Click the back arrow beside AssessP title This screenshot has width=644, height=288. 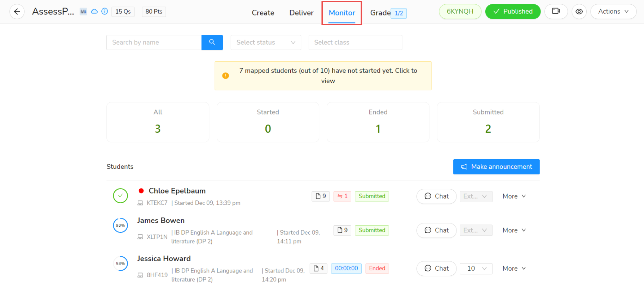(17, 12)
